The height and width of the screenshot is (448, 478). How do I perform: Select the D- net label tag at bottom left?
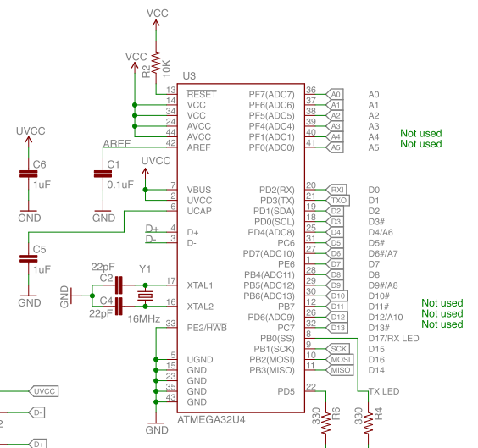[36, 412]
